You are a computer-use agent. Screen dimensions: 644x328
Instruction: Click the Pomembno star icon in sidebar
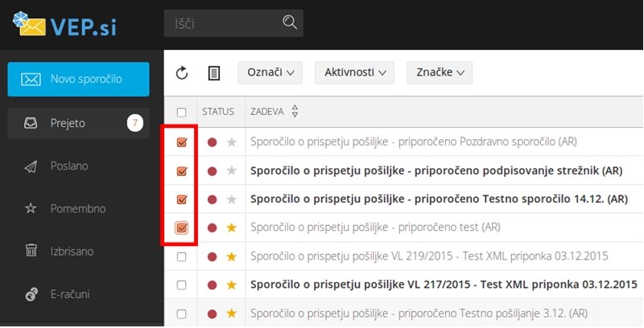coord(31,208)
